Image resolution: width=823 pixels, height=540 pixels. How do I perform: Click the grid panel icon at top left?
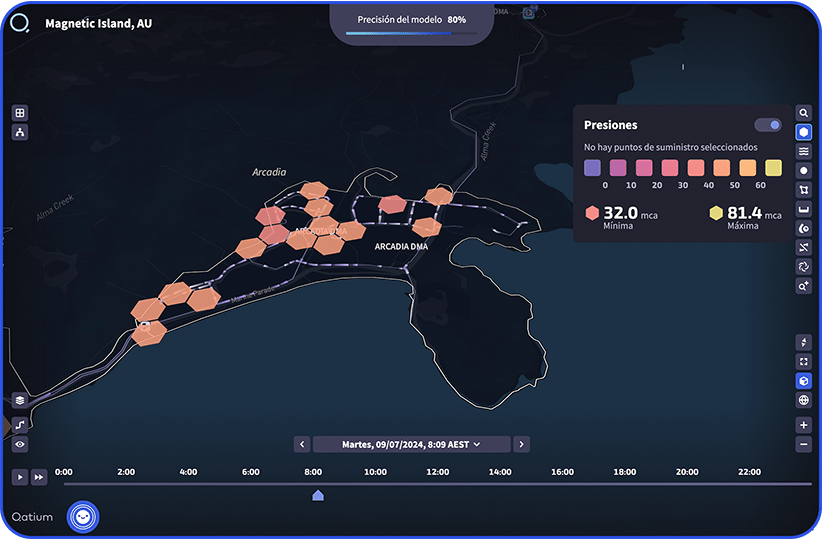click(x=20, y=113)
